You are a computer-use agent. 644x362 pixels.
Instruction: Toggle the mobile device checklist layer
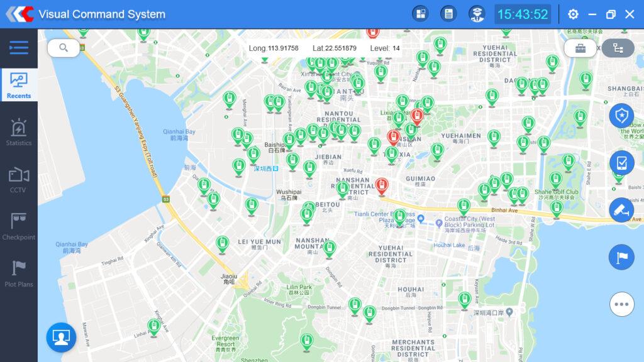click(x=621, y=163)
